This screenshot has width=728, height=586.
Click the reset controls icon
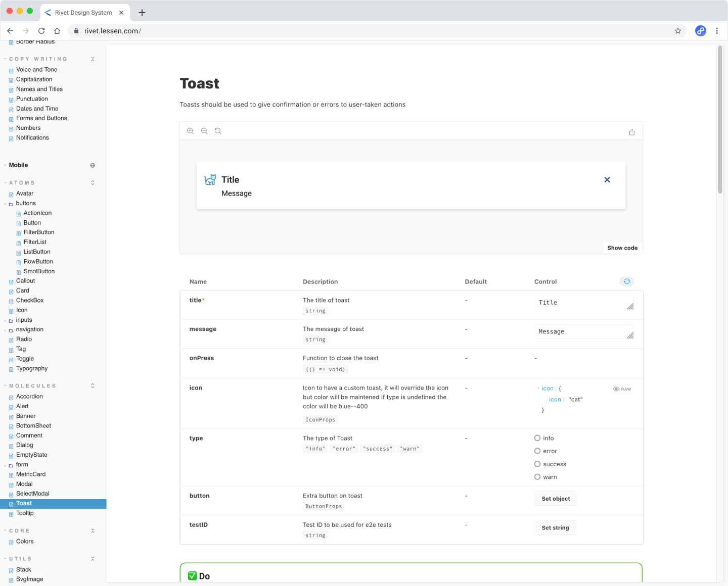pos(627,281)
